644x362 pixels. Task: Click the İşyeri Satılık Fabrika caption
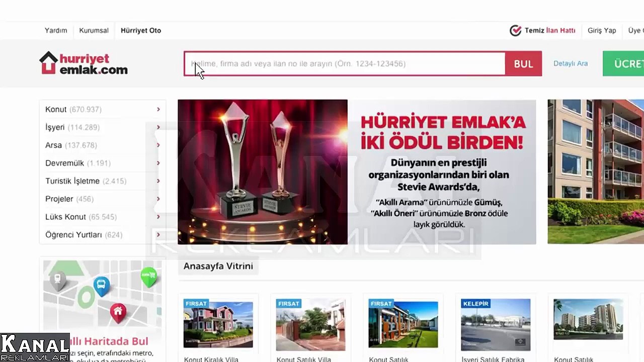click(493, 359)
